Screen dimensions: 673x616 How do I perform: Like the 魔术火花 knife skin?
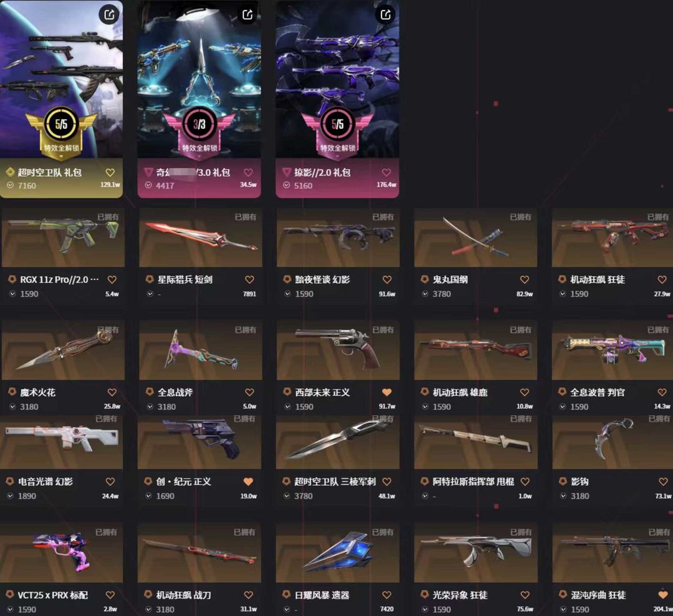point(112,392)
